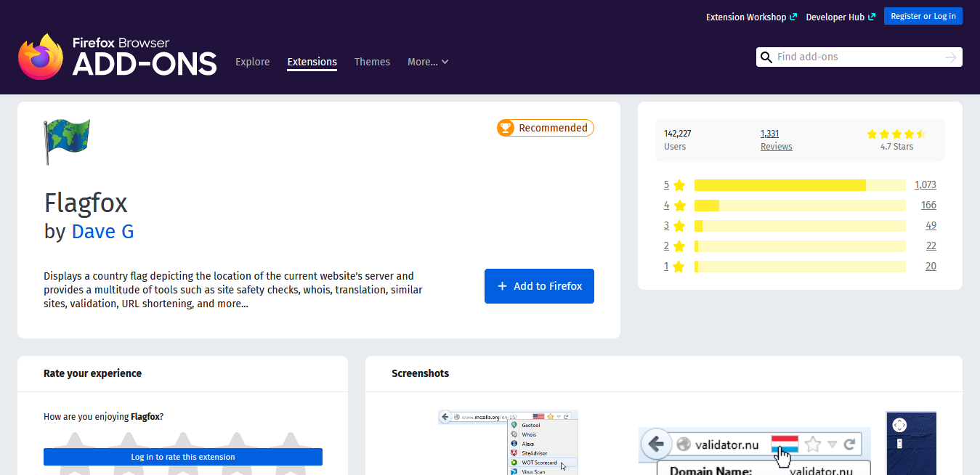
Task: Open the Extensions tab
Action: [x=312, y=62]
